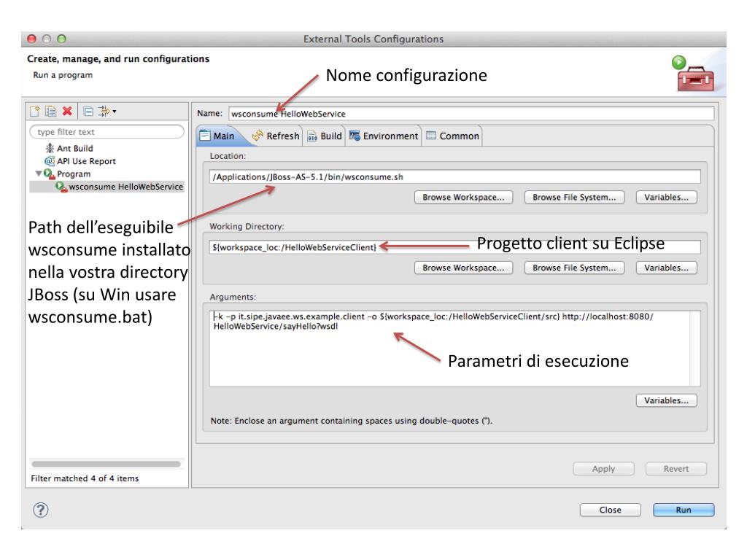This screenshot has height=560, width=747.
Task: Click Variables button under Location
Action: click(667, 197)
